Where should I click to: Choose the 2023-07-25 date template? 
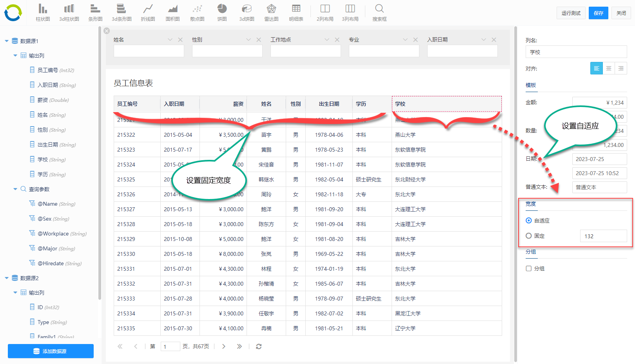pos(600,159)
